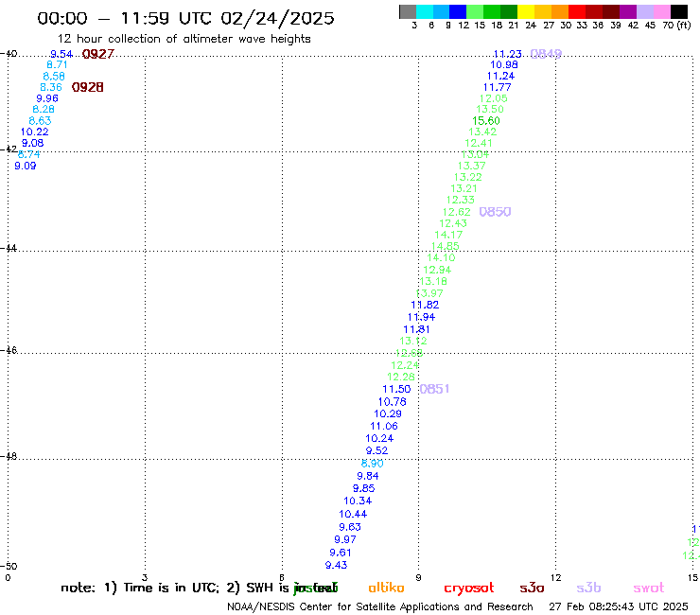Select the wave height reading 10.78
Viewport: 700px width, 615px height.
tap(393, 402)
